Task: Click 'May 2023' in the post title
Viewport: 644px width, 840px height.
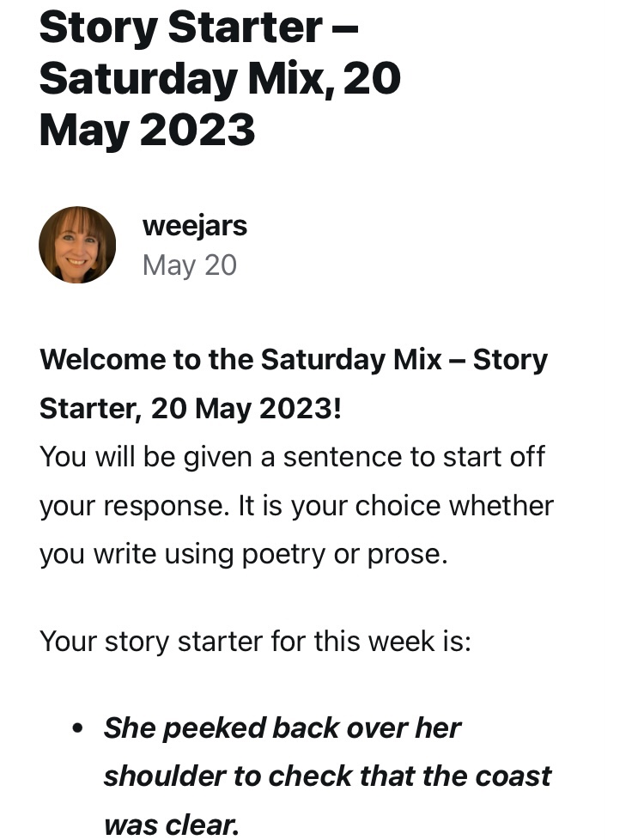Action: [147, 129]
